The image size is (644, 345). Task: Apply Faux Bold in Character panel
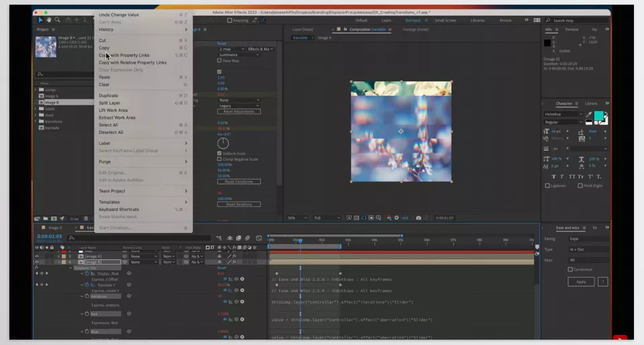point(553,176)
